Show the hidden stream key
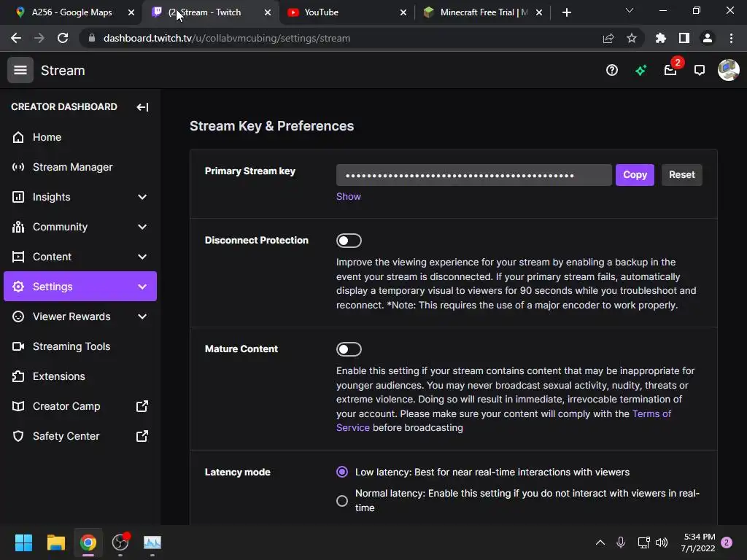 348,197
